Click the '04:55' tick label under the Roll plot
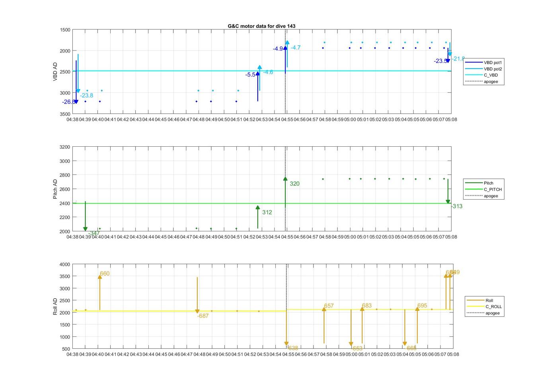Image resolution: width=557 pixels, height=392 pixels. [288, 354]
